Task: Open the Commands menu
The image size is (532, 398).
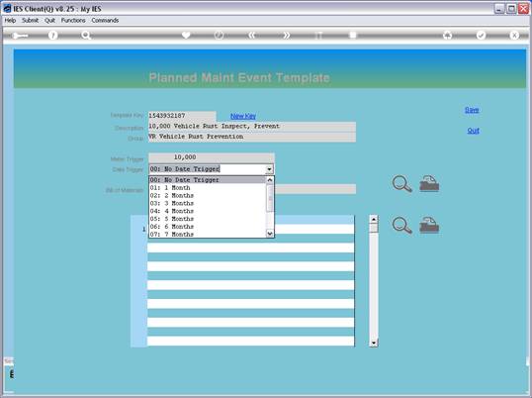Action: pos(105,21)
